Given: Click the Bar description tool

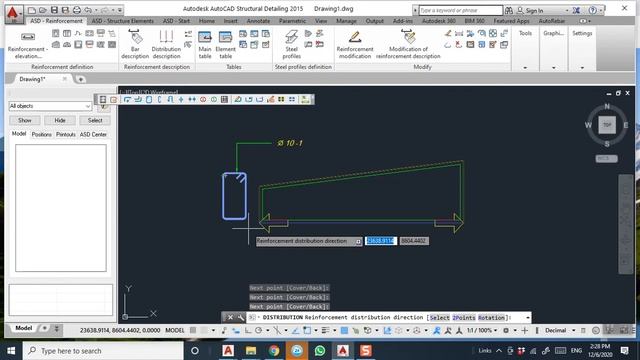Looking at the screenshot, I should point(135,44).
